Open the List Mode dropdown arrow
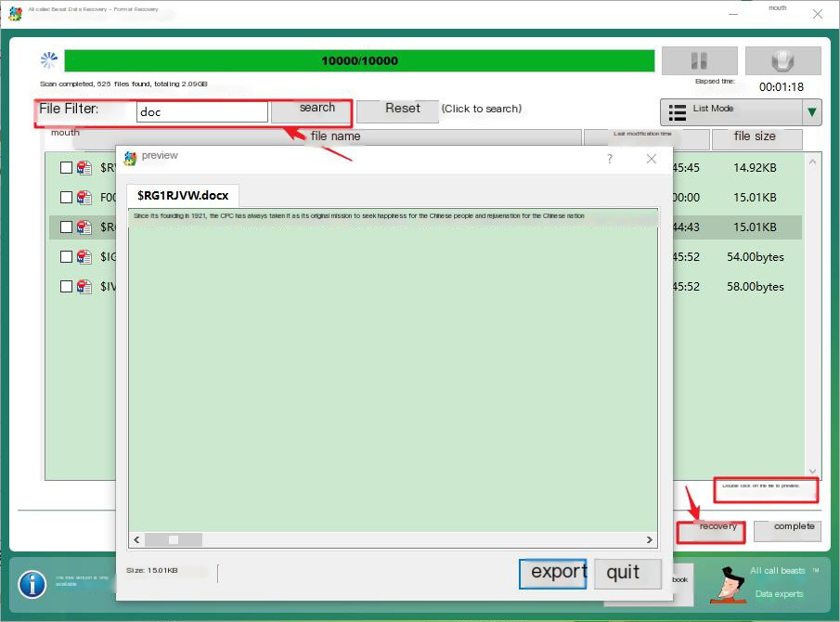The height and width of the screenshot is (622, 840). (812, 112)
